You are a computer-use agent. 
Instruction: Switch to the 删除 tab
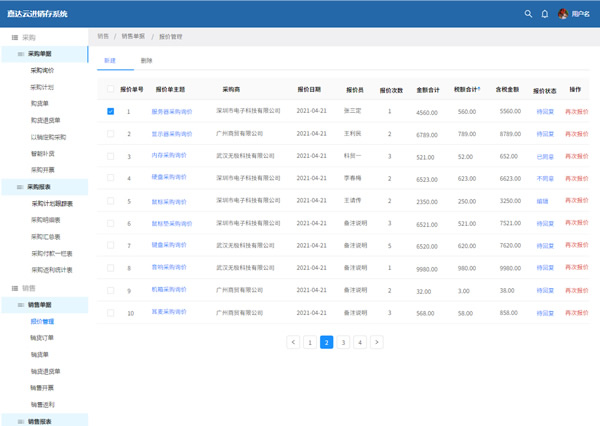147,61
